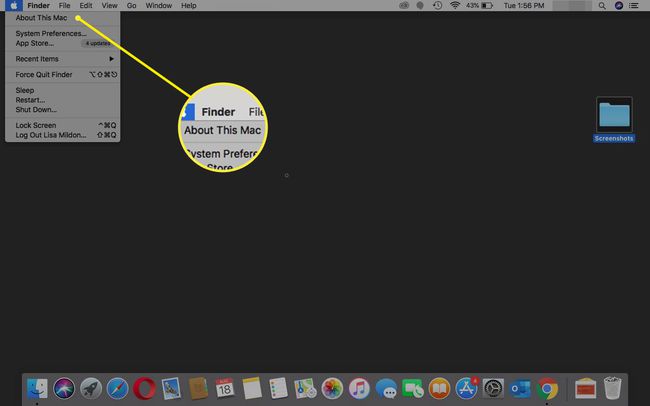Launch FaceTime from the dock

point(412,389)
